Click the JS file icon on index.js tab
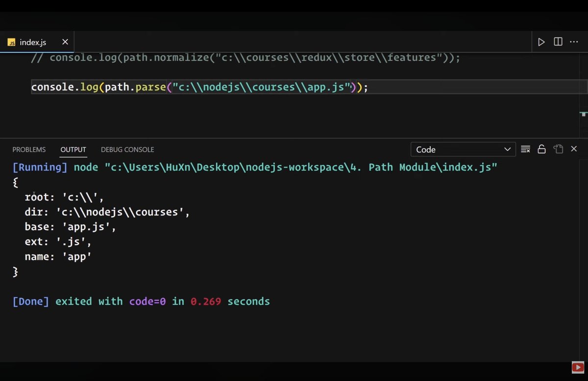 point(11,43)
